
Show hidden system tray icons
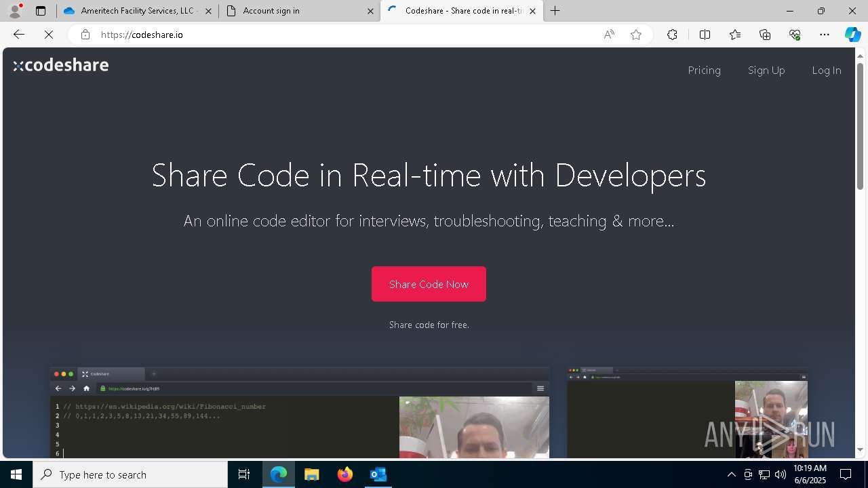[x=731, y=474]
